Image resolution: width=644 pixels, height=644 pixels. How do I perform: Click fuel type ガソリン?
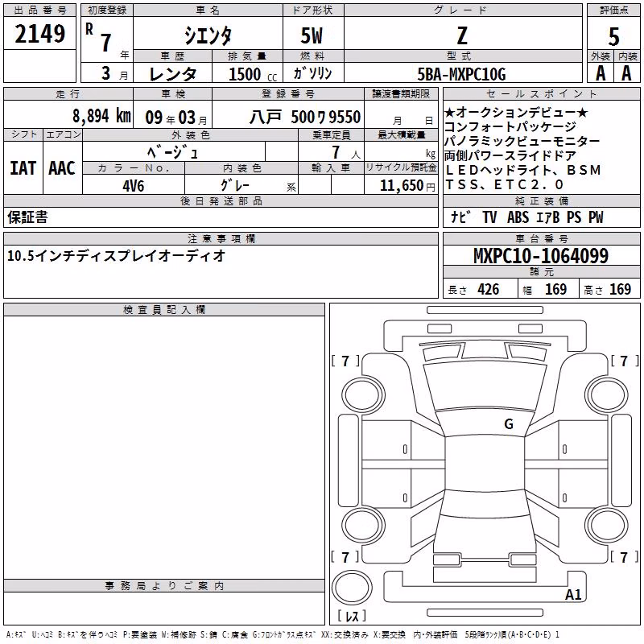(x=312, y=73)
